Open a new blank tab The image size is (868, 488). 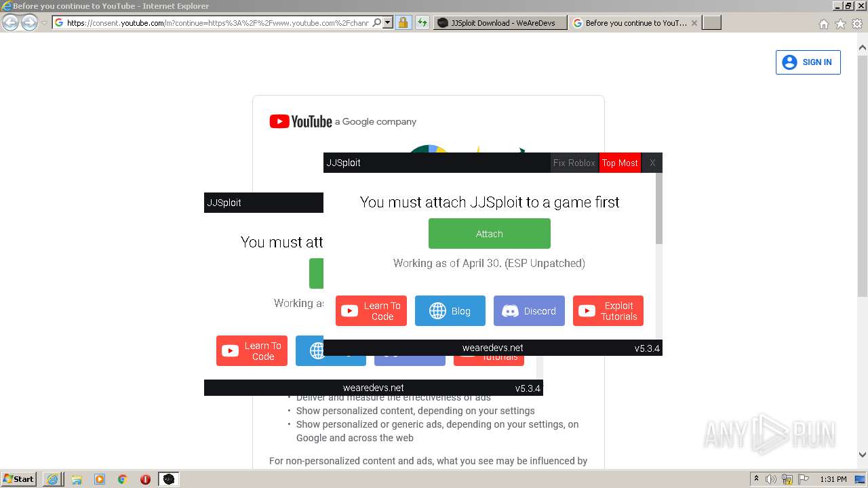(711, 23)
